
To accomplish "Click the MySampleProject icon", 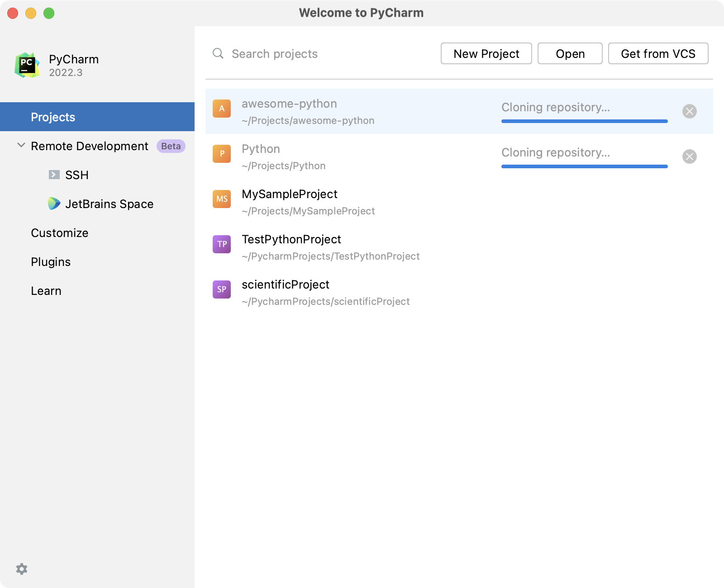I will [x=221, y=199].
